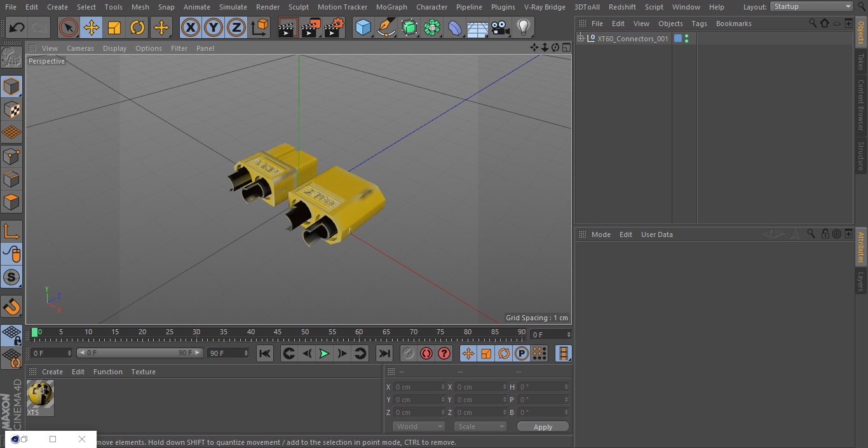Open the Layers side tab
The image size is (868, 448).
(x=861, y=282)
